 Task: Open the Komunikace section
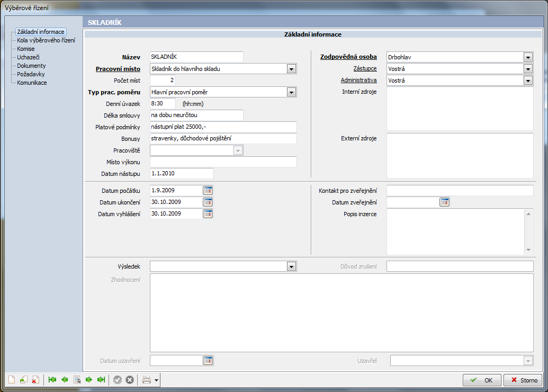pos(32,83)
